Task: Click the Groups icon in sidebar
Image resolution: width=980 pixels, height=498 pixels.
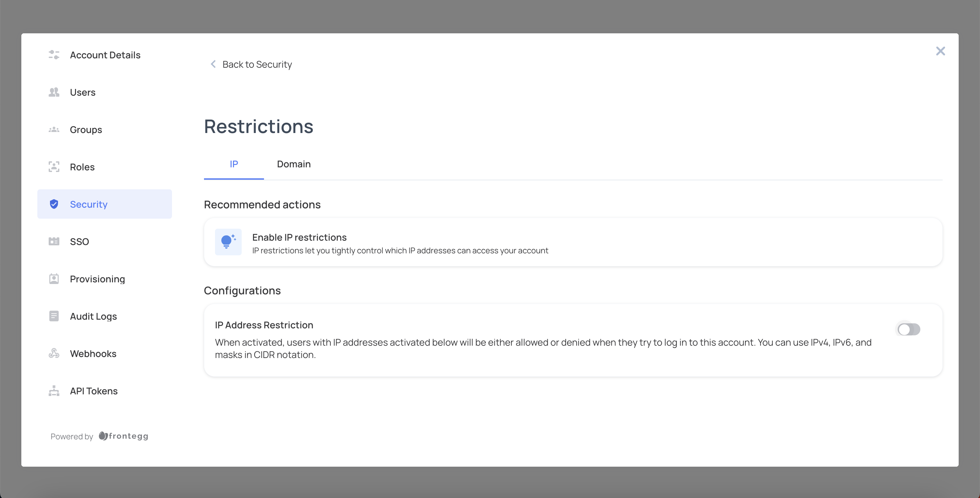Action: [x=53, y=129]
